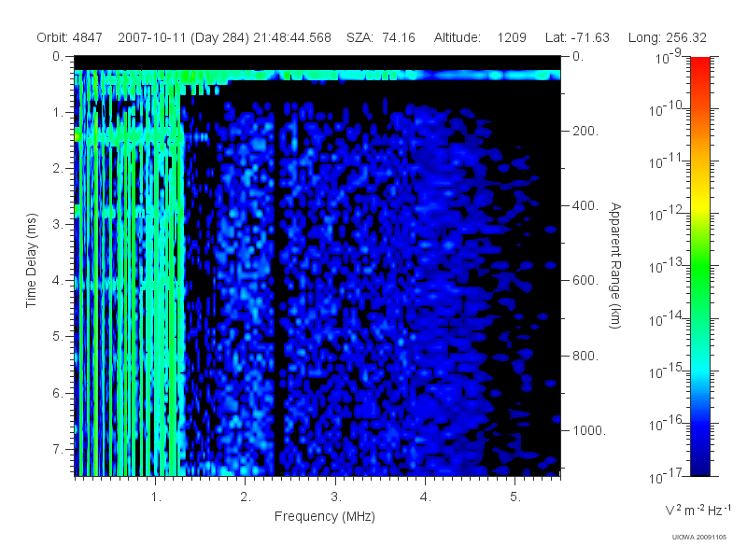Click the UIOWA 20091105 credit text
The image size is (747, 560).
pyautogui.click(x=698, y=538)
